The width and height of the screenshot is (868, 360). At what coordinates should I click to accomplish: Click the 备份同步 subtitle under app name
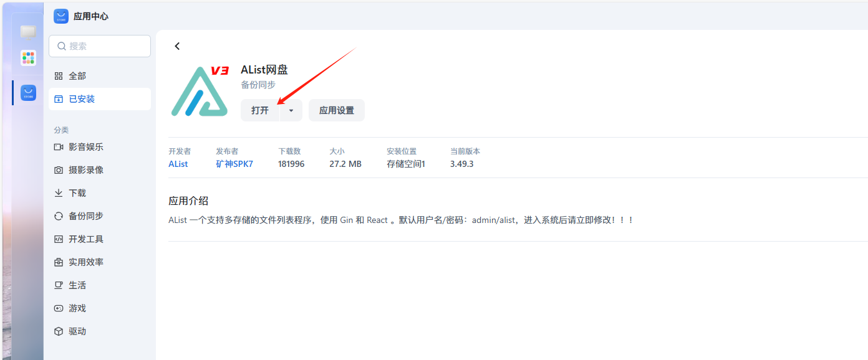click(258, 85)
